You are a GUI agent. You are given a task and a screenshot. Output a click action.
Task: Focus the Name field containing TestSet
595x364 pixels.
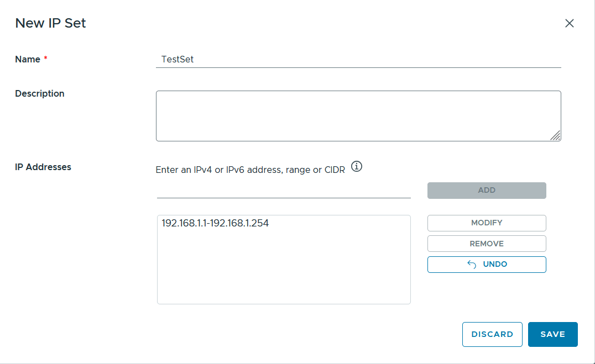[x=358, y=60]
